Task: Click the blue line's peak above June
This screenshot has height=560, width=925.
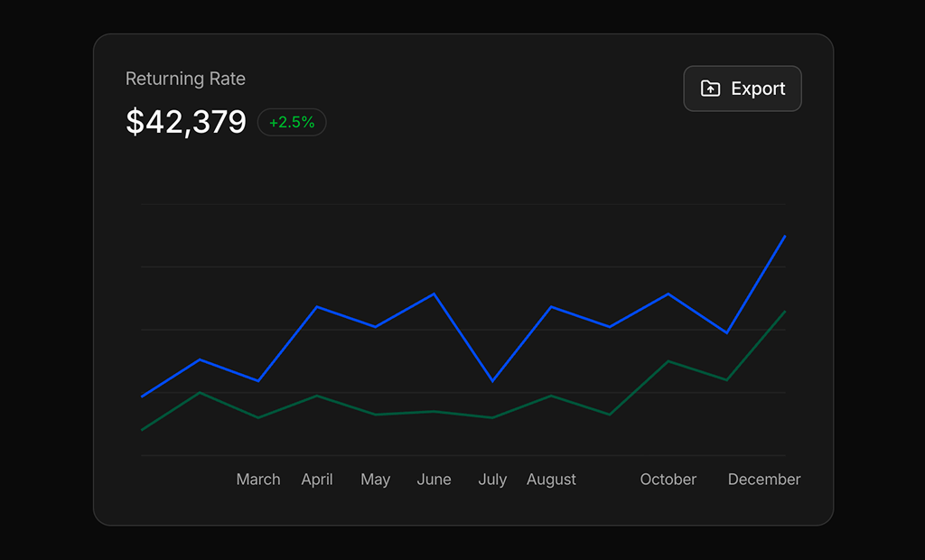Action: [x=434, y=294]
